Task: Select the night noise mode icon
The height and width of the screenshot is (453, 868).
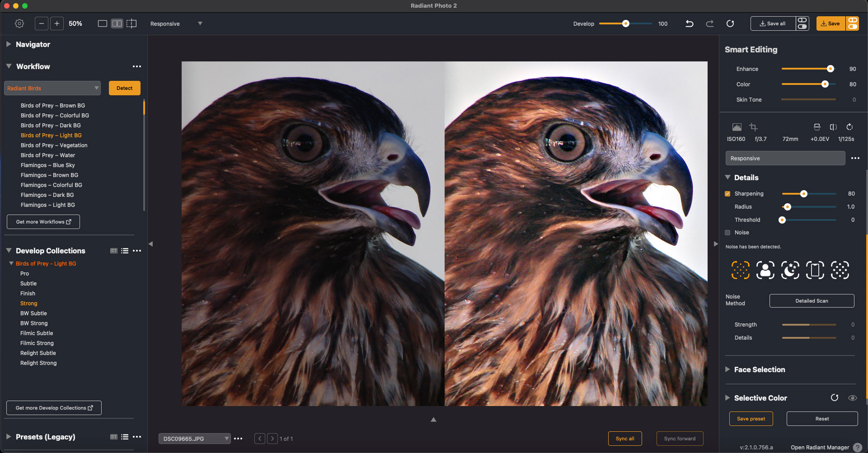Action: pyautogui.click(x=790, y=270)
